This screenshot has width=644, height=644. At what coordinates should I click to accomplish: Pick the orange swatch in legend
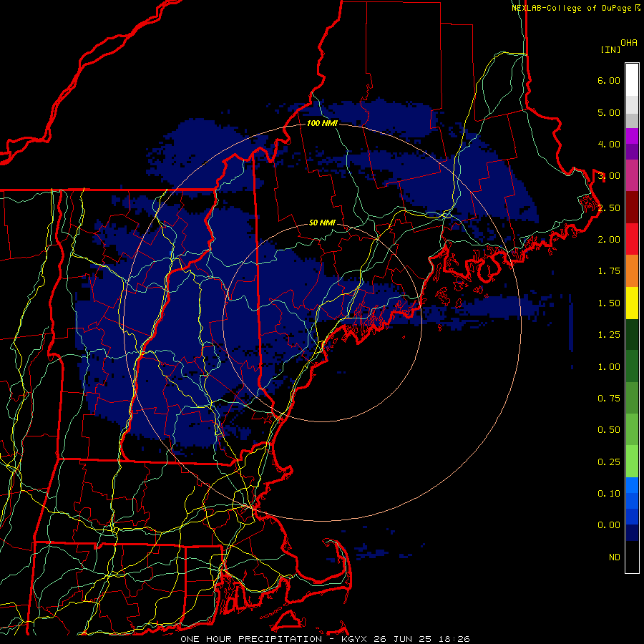click(632, 271)
